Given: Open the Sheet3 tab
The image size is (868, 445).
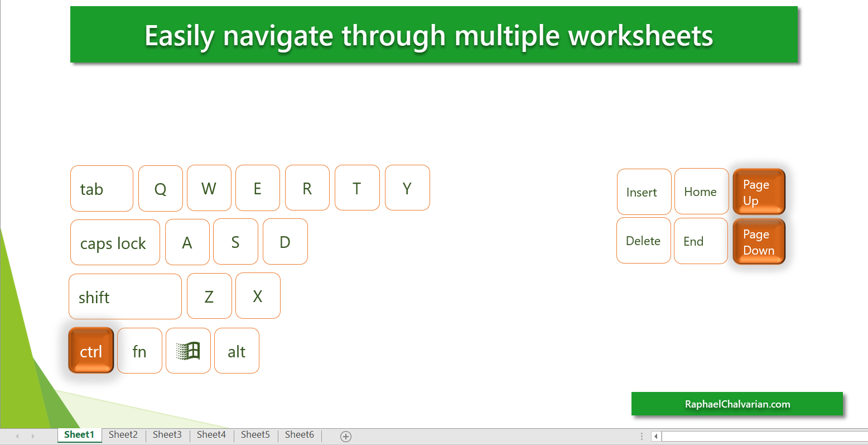Looking at the screenshot, I should click(x=167, y=434).
